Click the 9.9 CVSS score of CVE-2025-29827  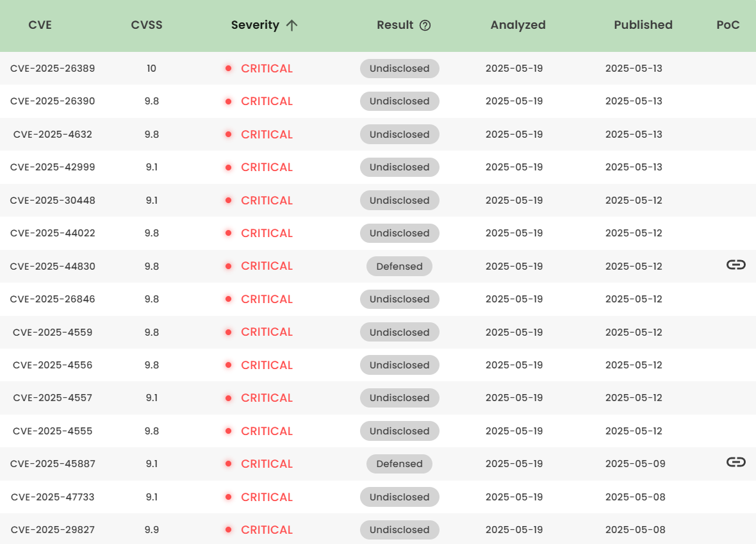point(151,530)
